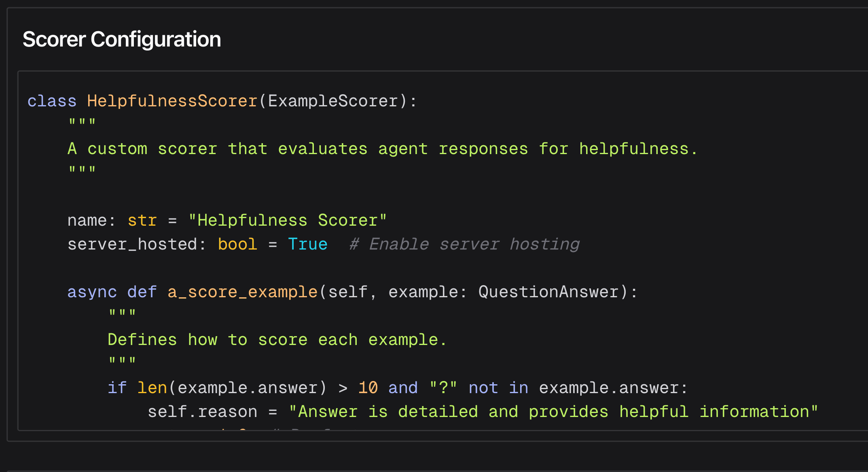
Task: Click the number 10 in the condition
Action: coord(368,387)
